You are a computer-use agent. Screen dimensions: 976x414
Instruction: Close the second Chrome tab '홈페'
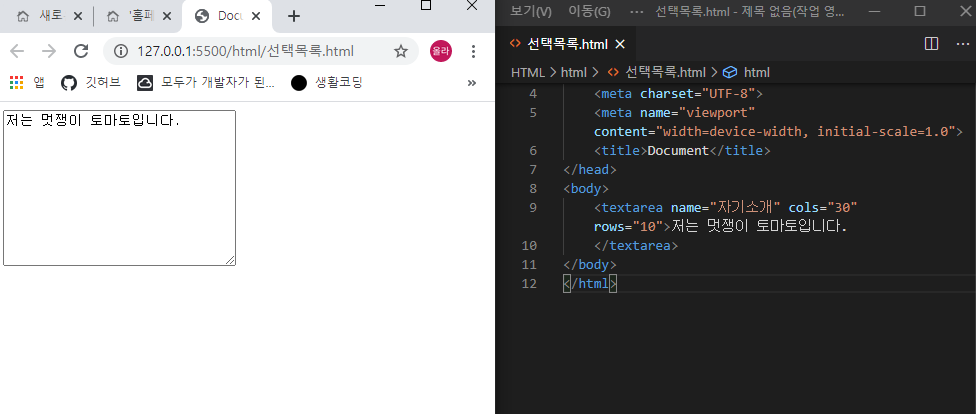[x=167, y=16]
